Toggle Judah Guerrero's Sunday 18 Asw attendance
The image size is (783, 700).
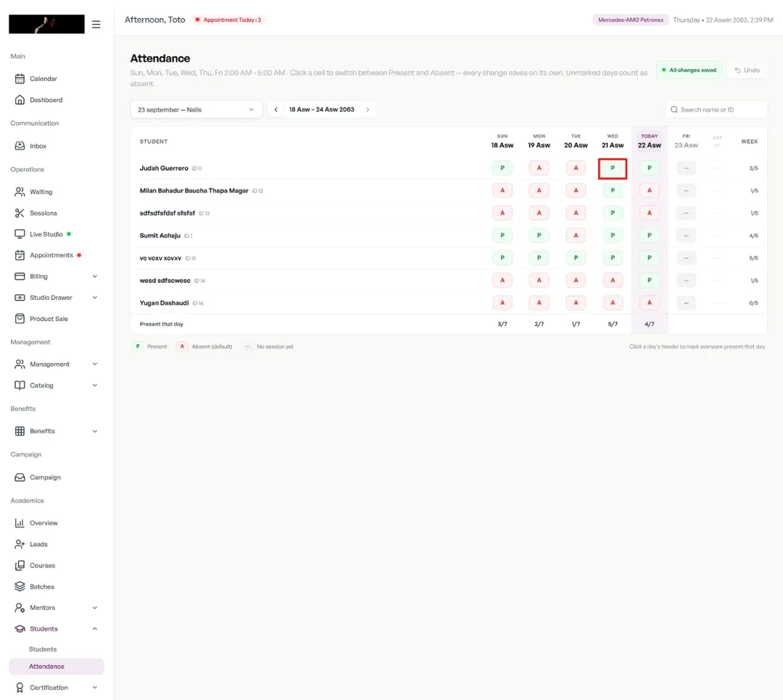click(x=502, y=168)
